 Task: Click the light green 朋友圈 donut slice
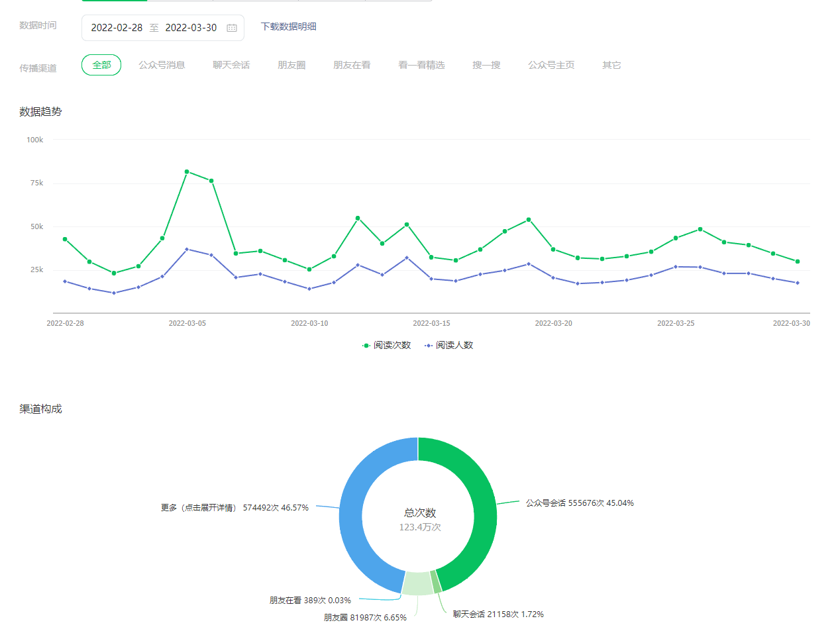(x=417, y=583)
